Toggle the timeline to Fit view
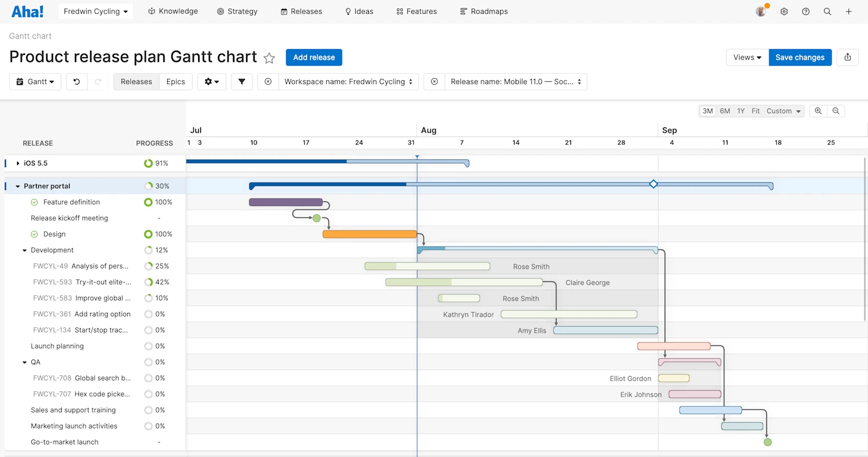This screenshot has height=457, width=868. pos(756,111)
